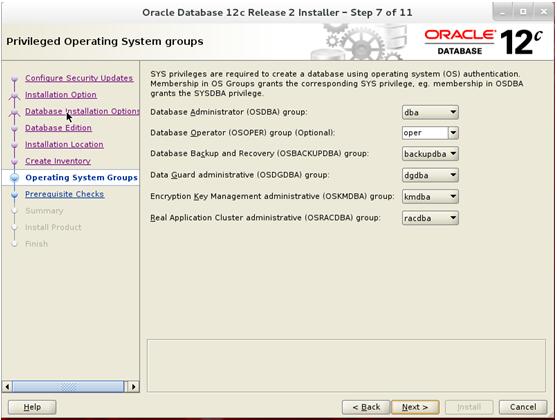This screenshot has height=420, width=557.
Task: Click the Configure Security Updates step bullet
Action: (15, 79)
